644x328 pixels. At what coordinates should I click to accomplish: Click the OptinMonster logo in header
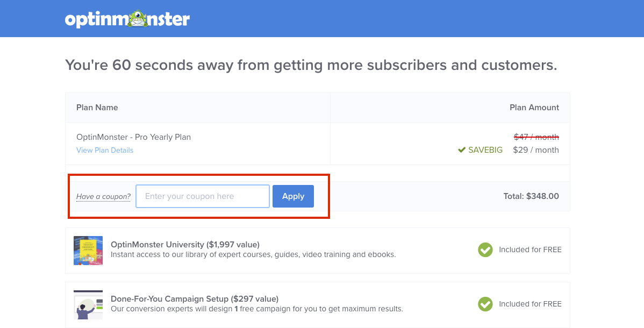(127, 19)
